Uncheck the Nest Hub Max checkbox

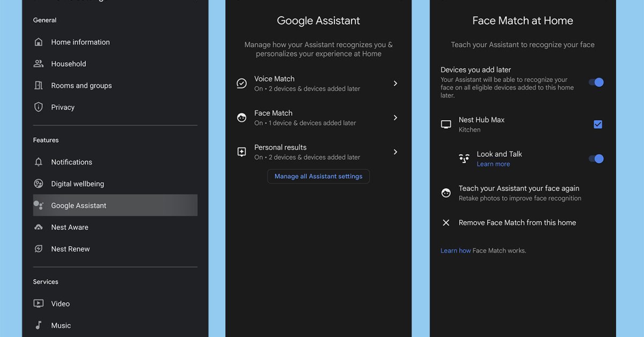point(598,124)
